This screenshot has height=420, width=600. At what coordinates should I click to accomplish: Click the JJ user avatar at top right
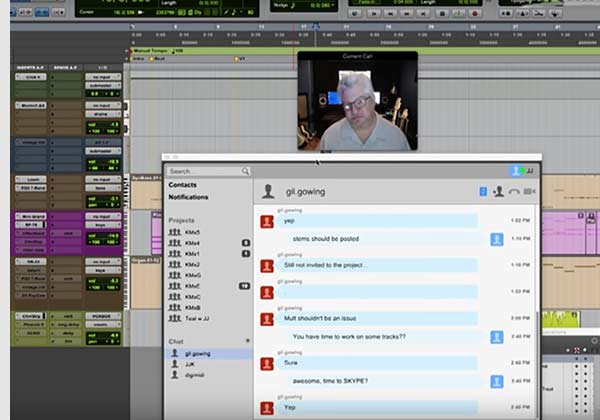[517, 171]
